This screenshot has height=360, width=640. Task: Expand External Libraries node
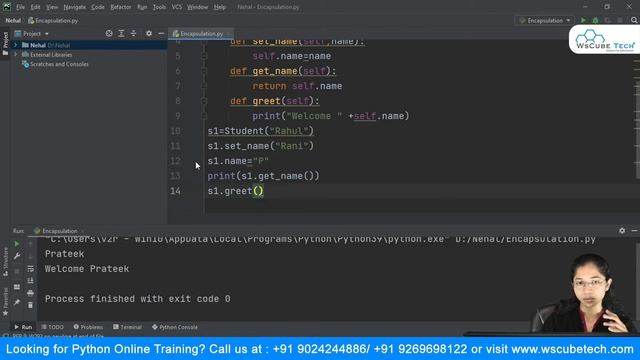click(x=16, y=55)
